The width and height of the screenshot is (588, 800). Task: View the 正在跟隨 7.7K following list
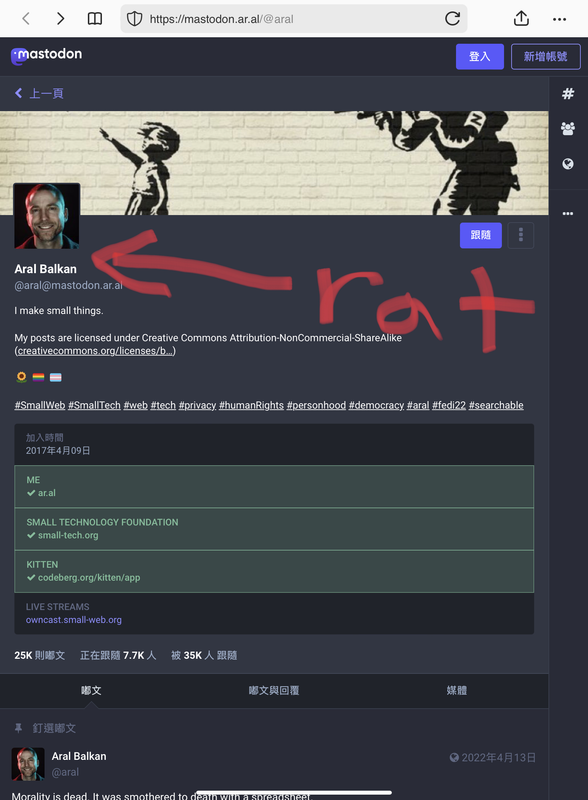118,656
